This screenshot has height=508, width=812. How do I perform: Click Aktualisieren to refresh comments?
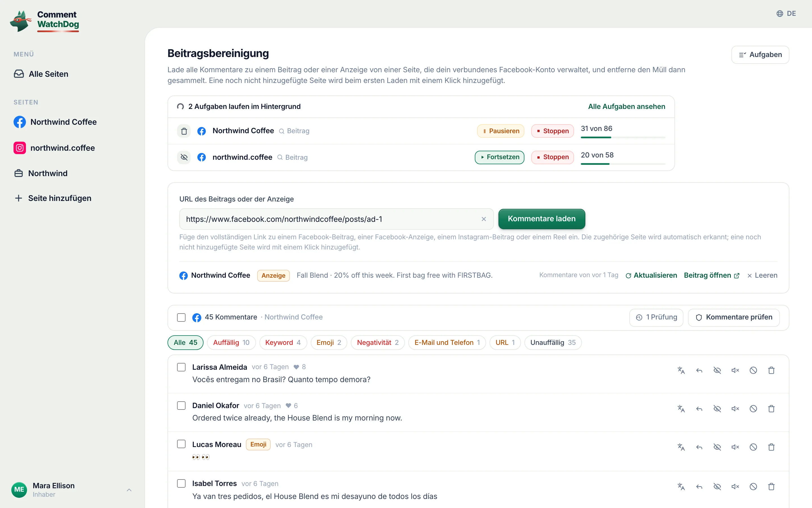coord(651,275)
